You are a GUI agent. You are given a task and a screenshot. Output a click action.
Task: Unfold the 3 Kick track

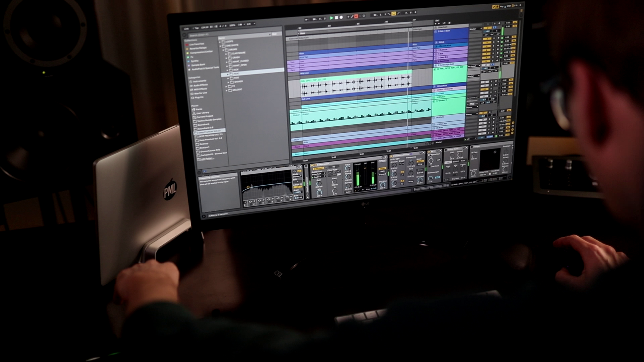[436, 43]
